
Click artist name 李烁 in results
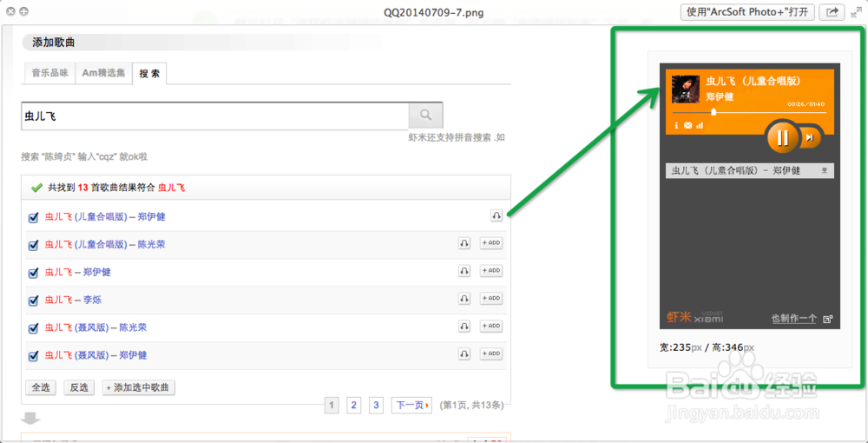pyautogui.click(x=93, y=301)
